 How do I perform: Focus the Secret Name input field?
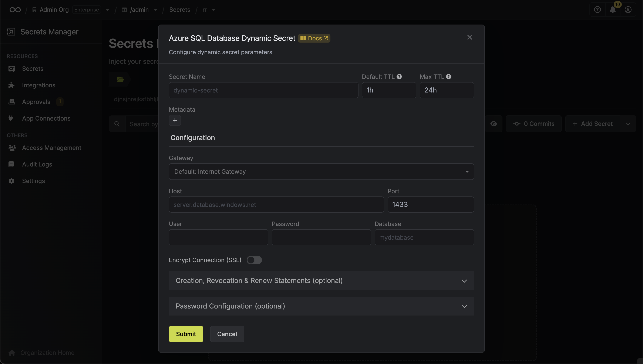click(x=263, y=90)
